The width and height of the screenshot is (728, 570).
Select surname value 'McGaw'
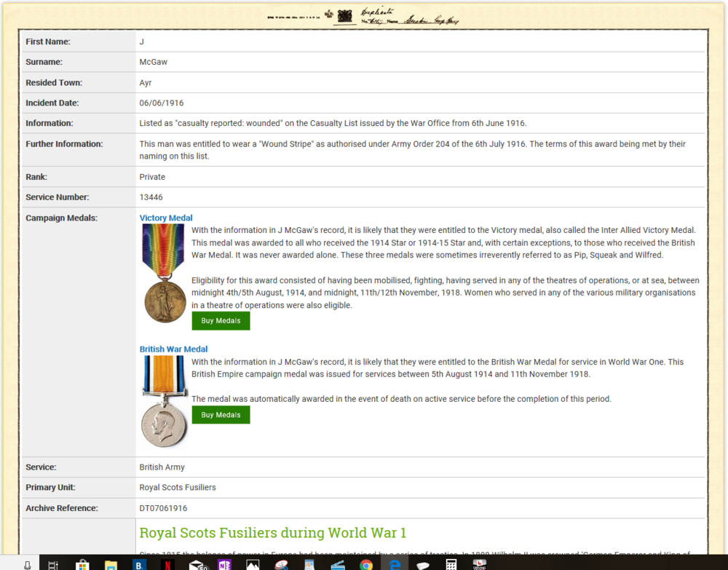click(153, 62)
